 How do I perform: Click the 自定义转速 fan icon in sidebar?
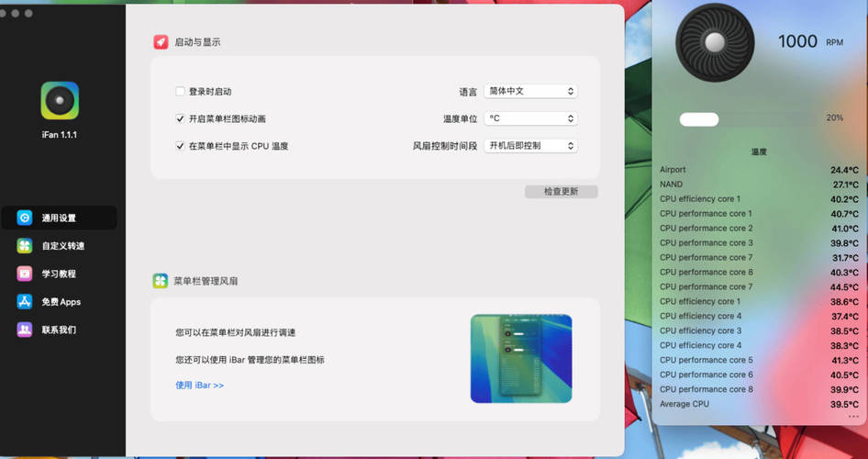25,246
